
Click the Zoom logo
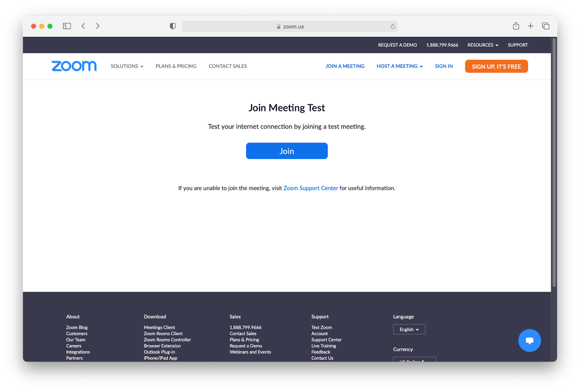coord(74,66)
